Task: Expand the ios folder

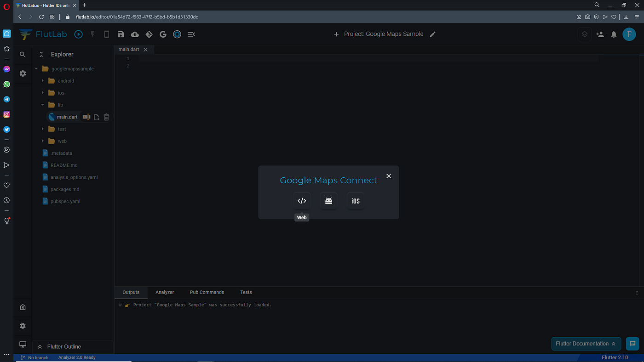Action: tap(43, 93)
